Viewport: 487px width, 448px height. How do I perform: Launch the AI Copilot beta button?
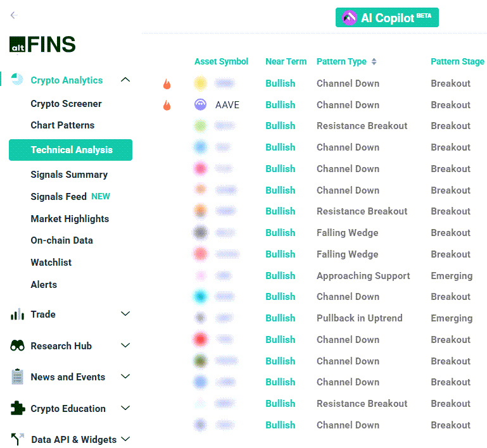coord(387,18)
